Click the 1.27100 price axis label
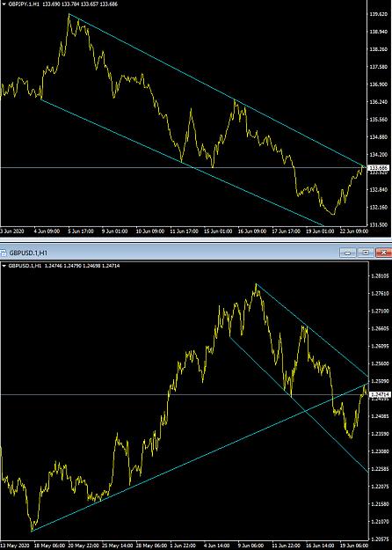Image resolution: width=392 pixels, height=550 pixels. [x=378, y=312]
